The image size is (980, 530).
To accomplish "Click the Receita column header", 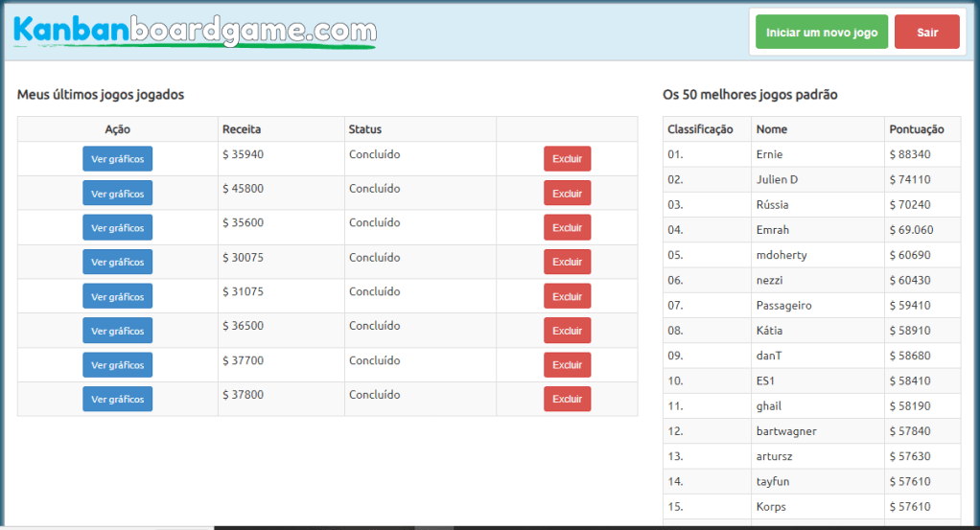I will click(242, 129).
